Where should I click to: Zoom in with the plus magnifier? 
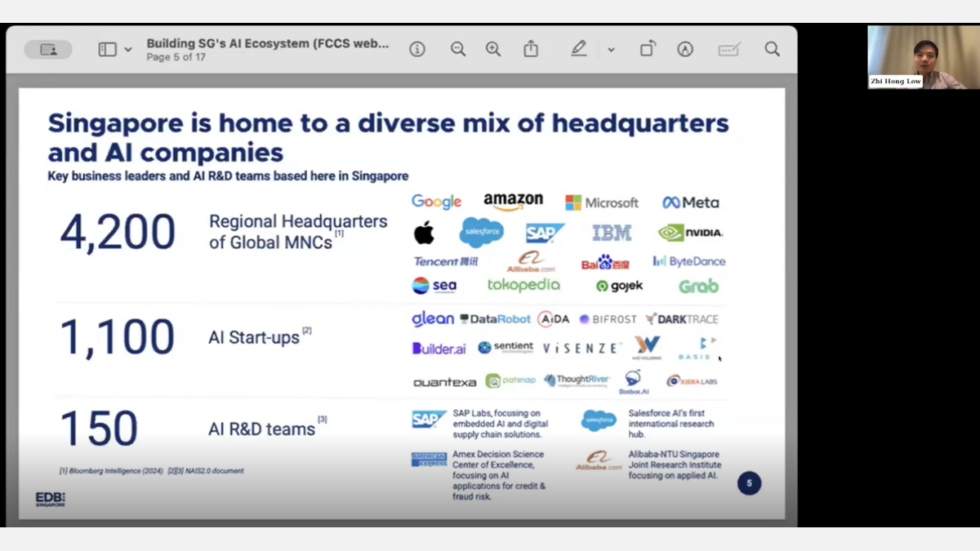(x=493, y=50)
